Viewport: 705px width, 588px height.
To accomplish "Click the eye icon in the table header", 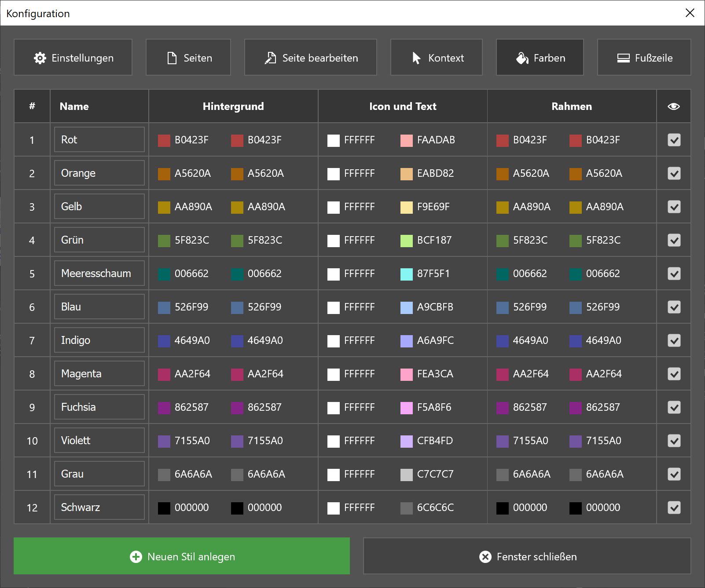I will [674, 106].
